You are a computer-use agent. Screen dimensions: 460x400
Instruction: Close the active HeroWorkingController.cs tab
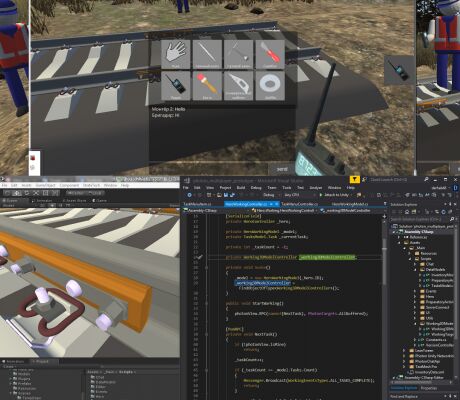point(277,204)
